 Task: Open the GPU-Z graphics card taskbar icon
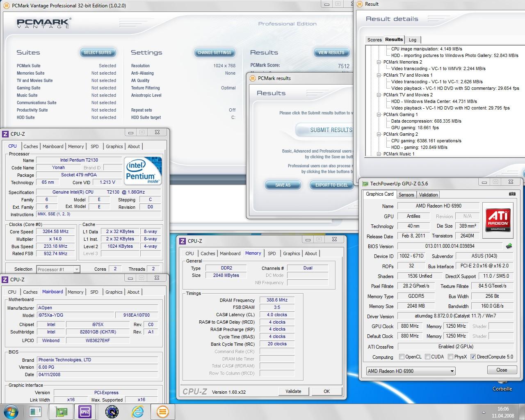pyautogui.click(x=60, y=411)
